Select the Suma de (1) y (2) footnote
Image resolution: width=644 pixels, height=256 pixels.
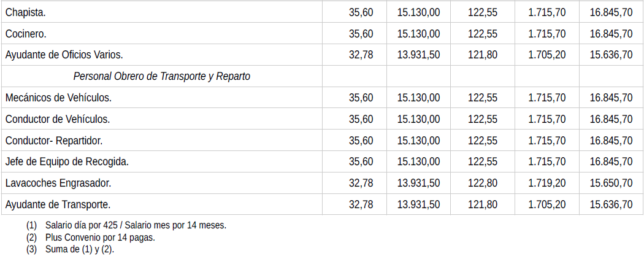[x=80, y=249]
